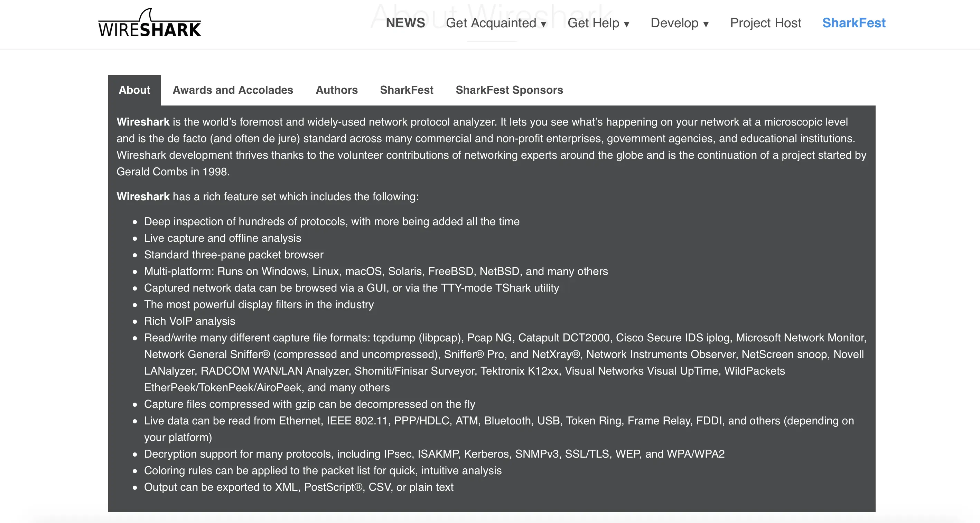The width and height of the screenshot is (980, 523).
Task: Click Output can be exported to XML bullet
Action: [299, 487]
